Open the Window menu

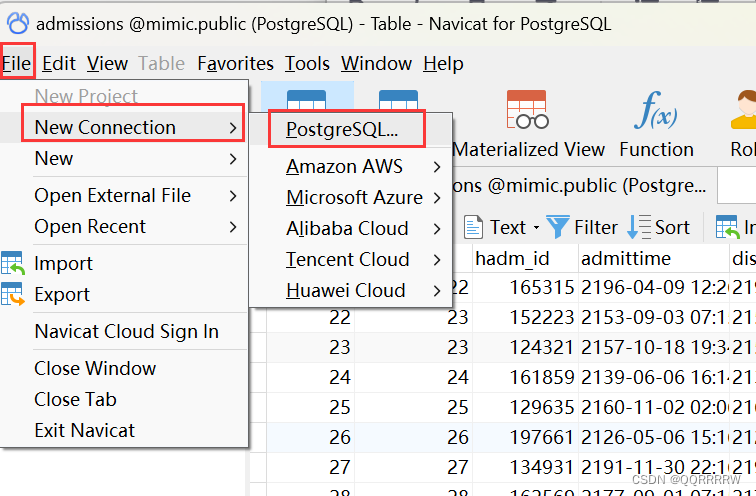(376, 63)
